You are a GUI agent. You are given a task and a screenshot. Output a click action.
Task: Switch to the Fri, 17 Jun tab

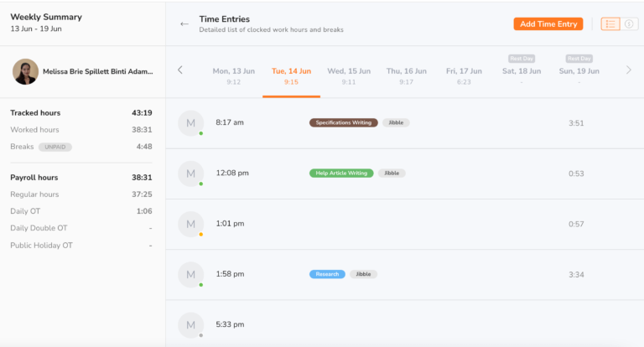tap(464, 75)
